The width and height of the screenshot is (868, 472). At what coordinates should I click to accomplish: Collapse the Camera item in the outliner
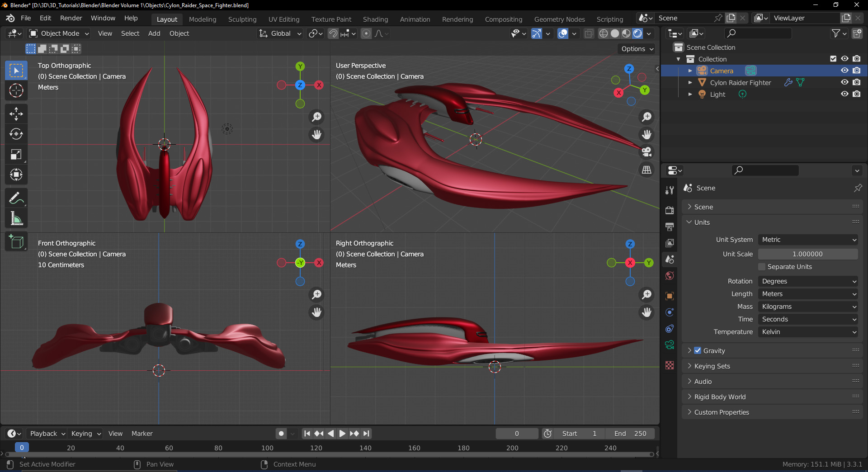click(x=690, y=71)
